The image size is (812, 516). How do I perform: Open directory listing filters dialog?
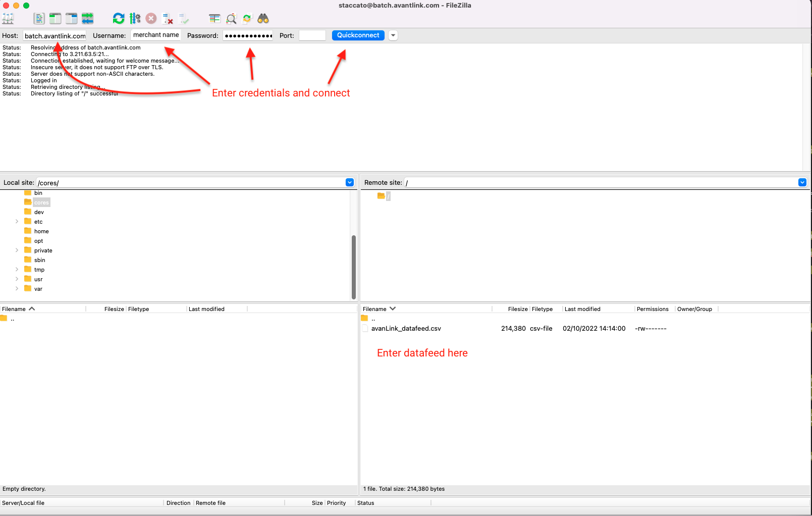[215, 19]
